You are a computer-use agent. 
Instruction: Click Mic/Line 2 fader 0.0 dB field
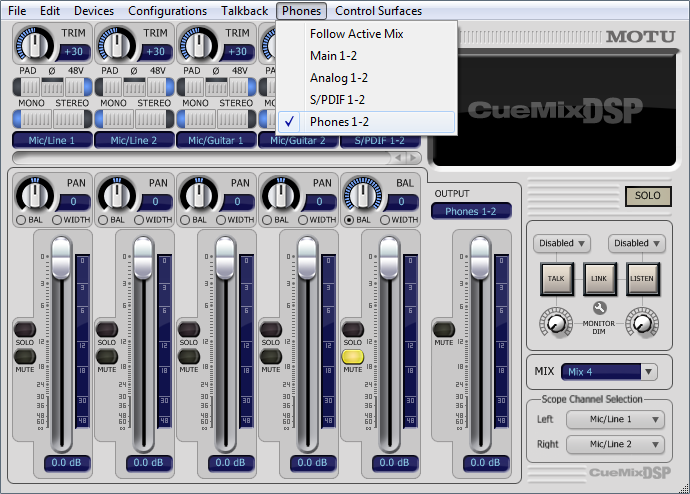click(x=148, y=463)
